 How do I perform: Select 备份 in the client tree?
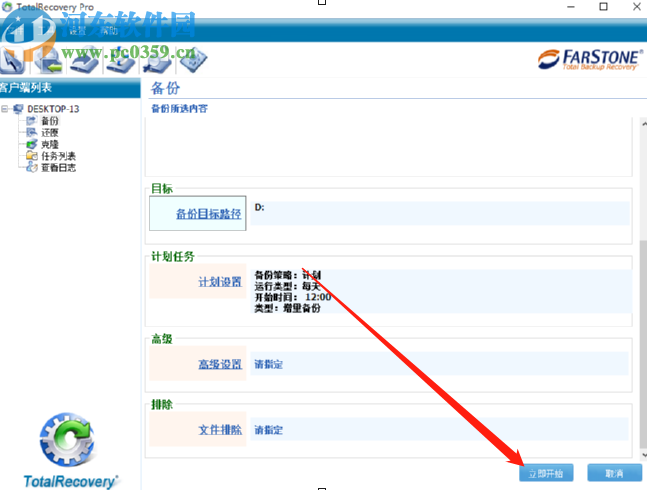coord(50,121)
